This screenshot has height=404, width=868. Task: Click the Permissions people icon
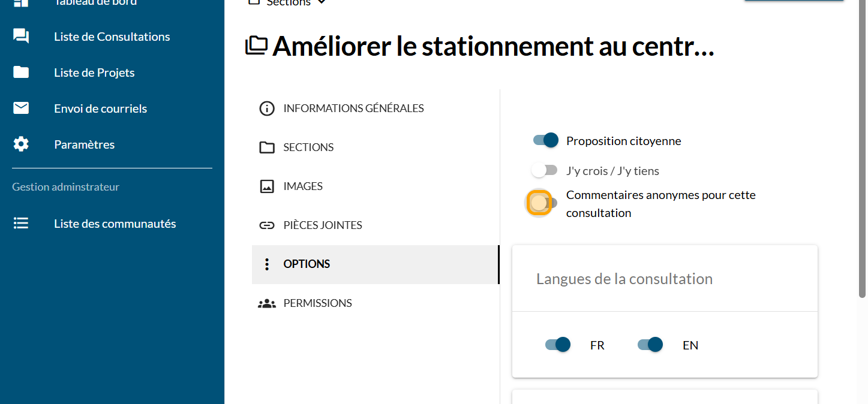(266, 303)
